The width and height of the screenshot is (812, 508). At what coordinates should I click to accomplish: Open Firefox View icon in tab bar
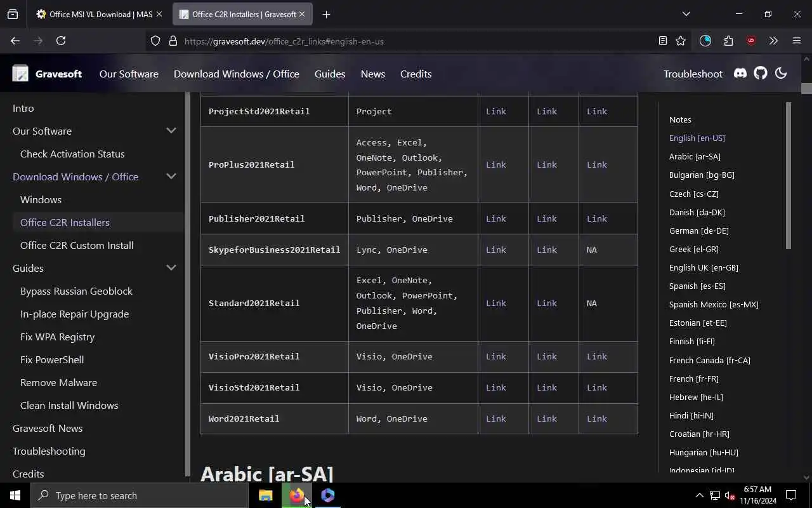coord(13,14)
